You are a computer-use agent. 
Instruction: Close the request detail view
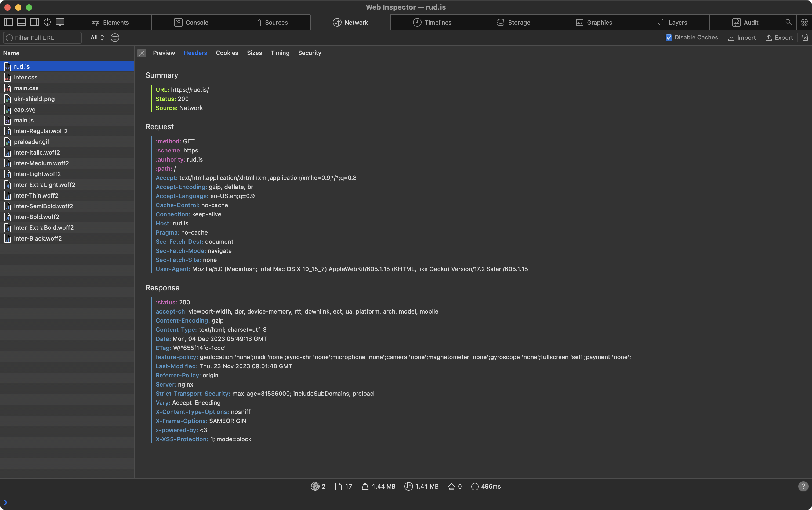[142, 53]
